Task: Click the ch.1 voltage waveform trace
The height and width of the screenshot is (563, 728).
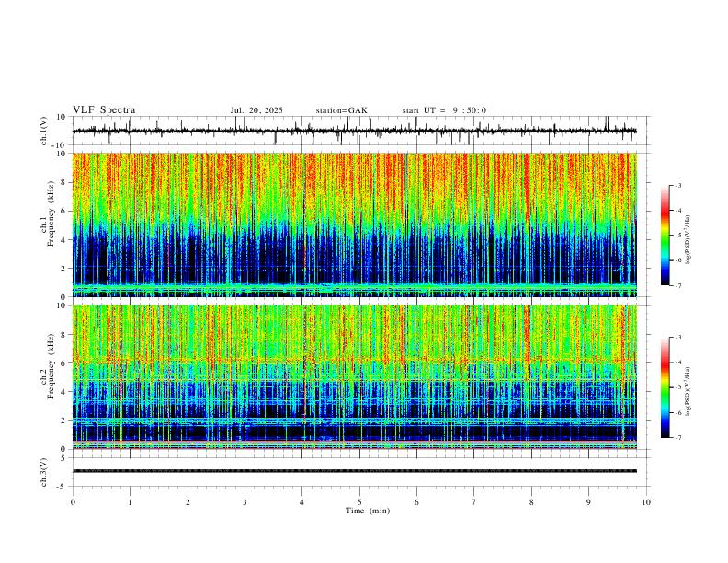Action: [x=355, y=131]
